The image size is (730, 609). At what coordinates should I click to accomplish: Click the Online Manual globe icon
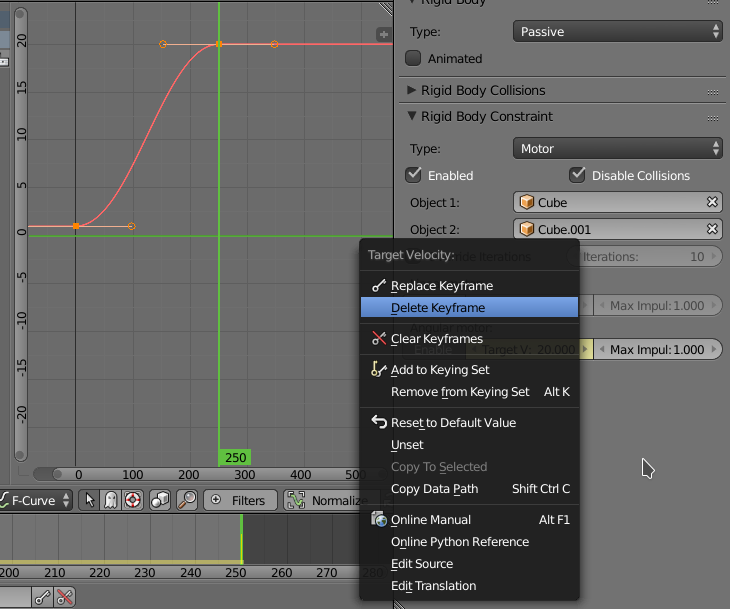pyautogui.click(x=379, y=519)
